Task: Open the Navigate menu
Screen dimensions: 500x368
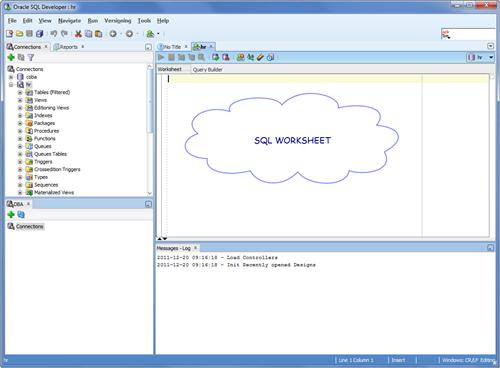Action: pyautogui.click(x=69, y=21)
